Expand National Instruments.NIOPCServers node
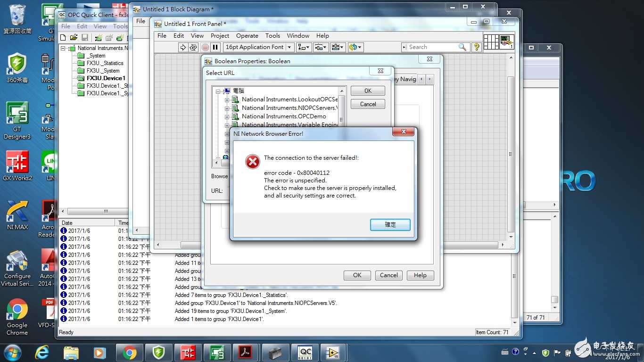Viewport: 644px width, 362px height. (x=227, y=108)
